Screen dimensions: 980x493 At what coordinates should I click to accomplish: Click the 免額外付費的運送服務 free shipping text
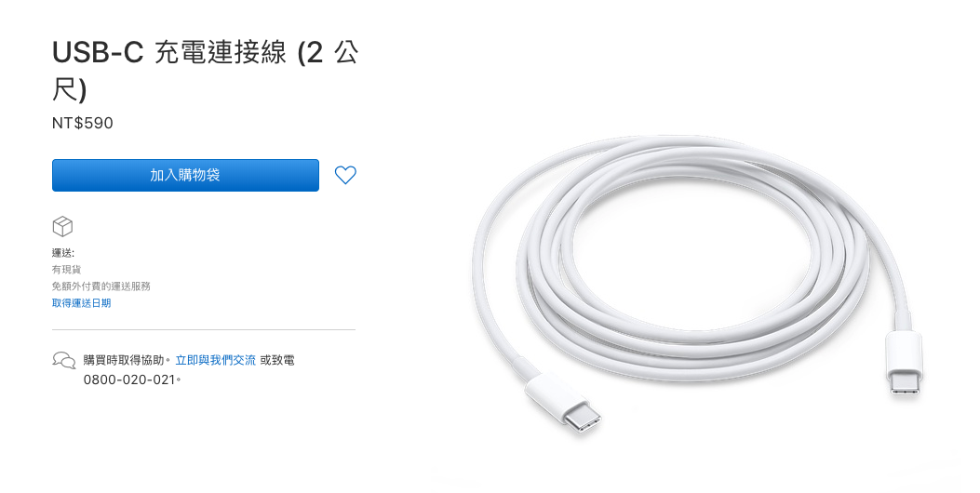coord(101,286)
